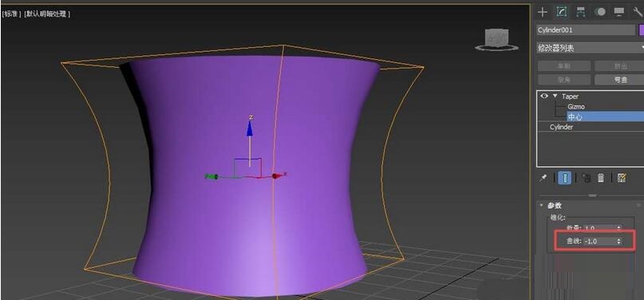Click the 弯曲 modifier button
644x300 pixels.
pos(619,80)
